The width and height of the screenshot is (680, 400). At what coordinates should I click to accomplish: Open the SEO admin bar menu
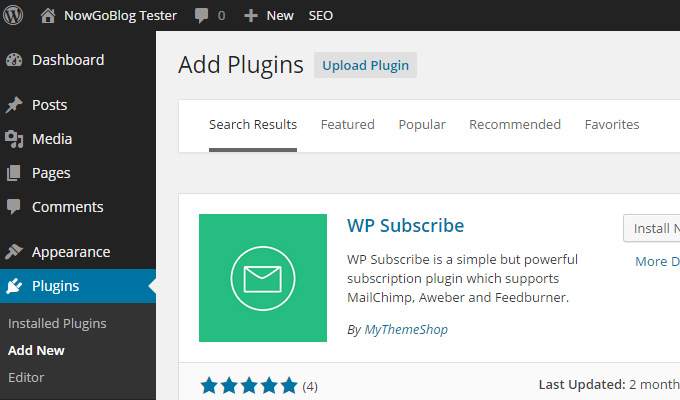tap(320, 16)
